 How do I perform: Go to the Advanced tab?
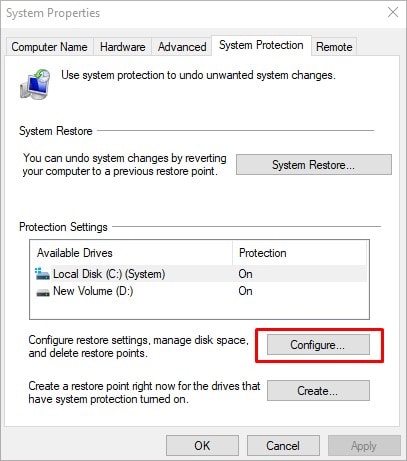click(x=182, y=47)
